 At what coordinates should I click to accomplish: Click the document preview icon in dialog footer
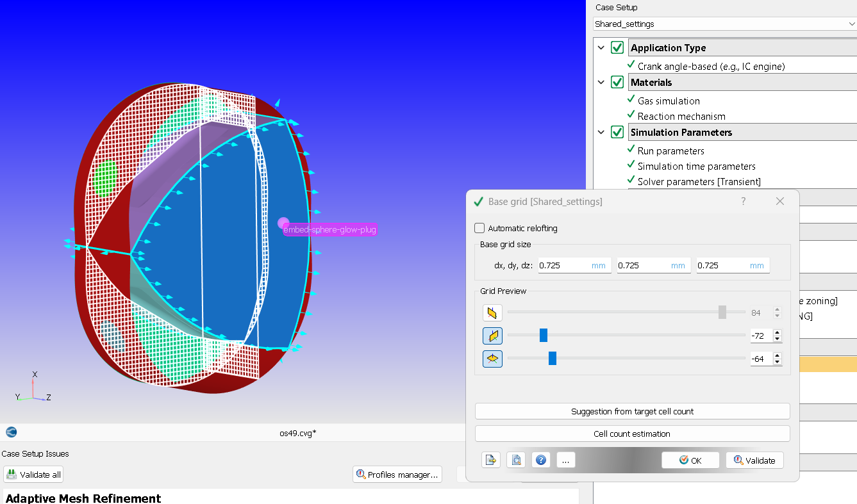click(x=516, y=460)
